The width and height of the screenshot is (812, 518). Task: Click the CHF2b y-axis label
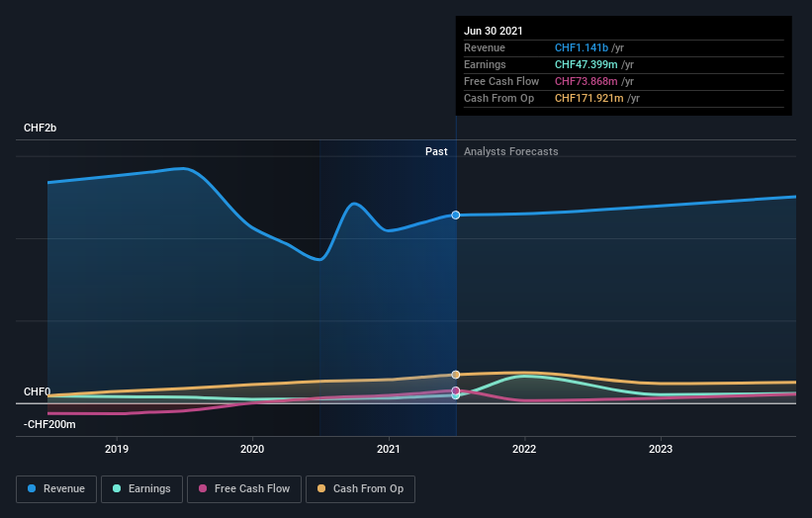40,128
